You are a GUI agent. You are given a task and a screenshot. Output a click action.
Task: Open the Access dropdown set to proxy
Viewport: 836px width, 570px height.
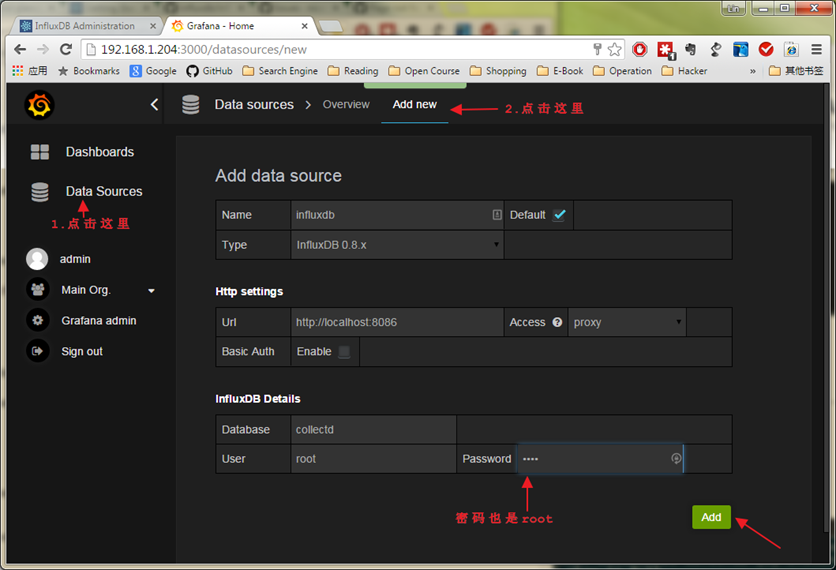pos(626,323)
